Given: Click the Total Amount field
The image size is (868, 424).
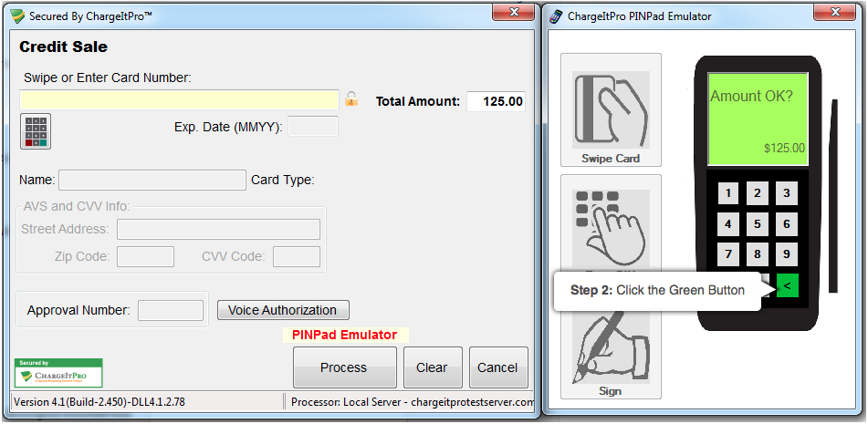Looking at the screenshot, I should pos(496,102).
